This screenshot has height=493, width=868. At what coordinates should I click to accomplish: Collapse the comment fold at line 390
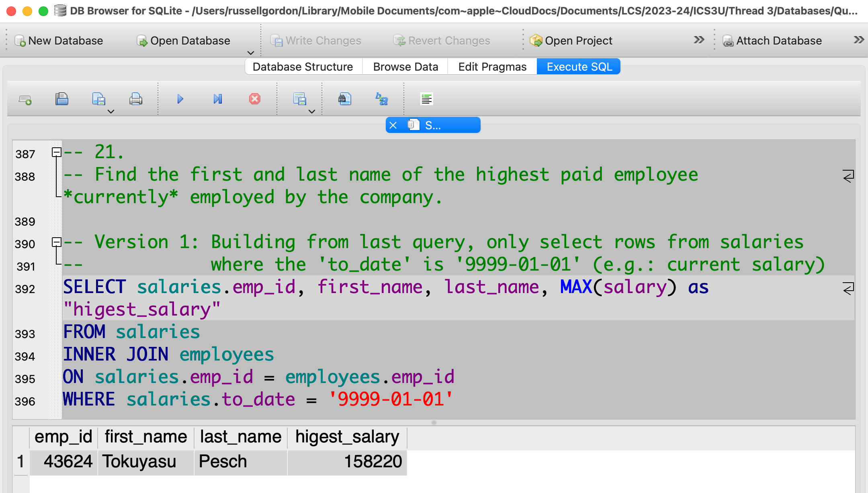click(56, 242)
